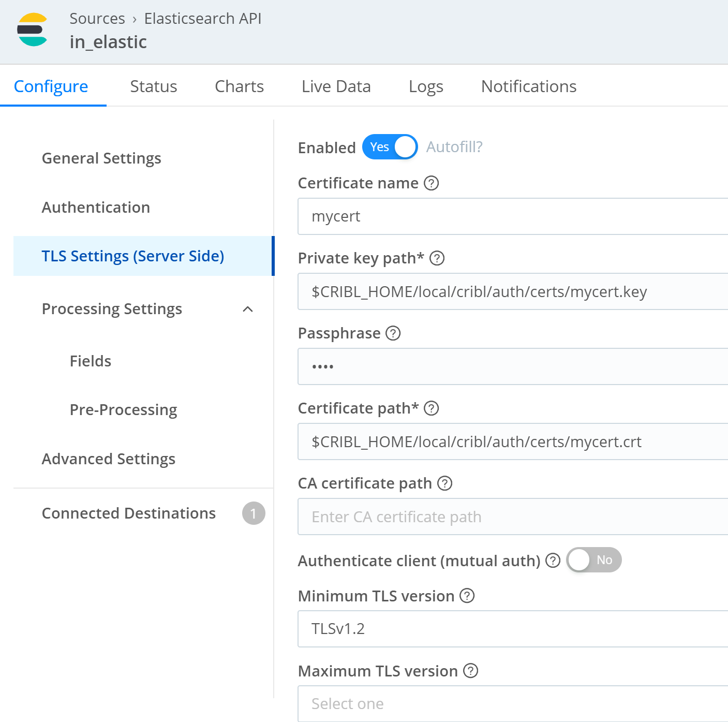Viewport: 728px width, 722px height.
Task: Show help for the Passphrase field
Action: click(x=393, y=333)
